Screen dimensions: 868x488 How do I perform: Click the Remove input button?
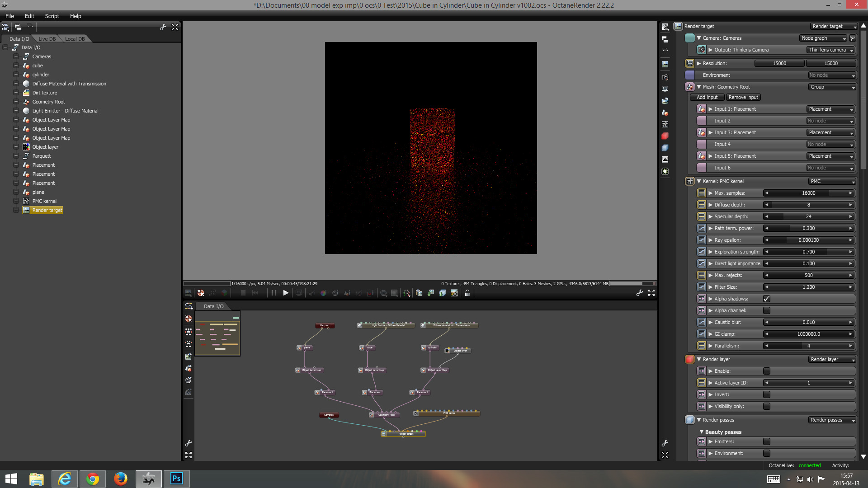[743, 97]
